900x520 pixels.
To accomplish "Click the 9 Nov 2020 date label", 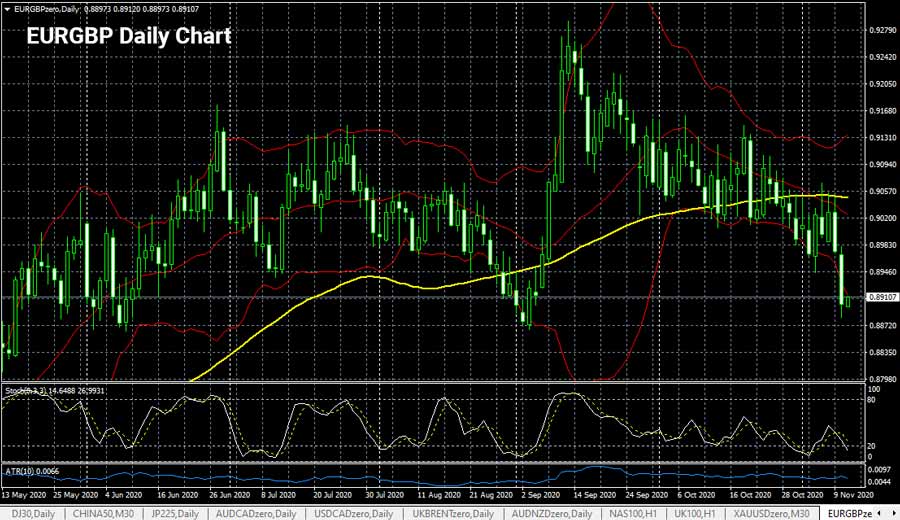I will click(x=853, y=495).
